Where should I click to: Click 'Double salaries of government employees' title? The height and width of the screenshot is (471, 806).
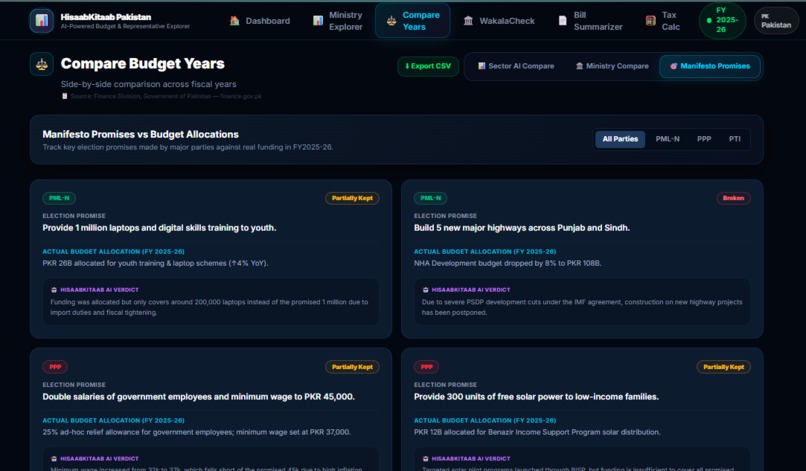tap(198, 397)
